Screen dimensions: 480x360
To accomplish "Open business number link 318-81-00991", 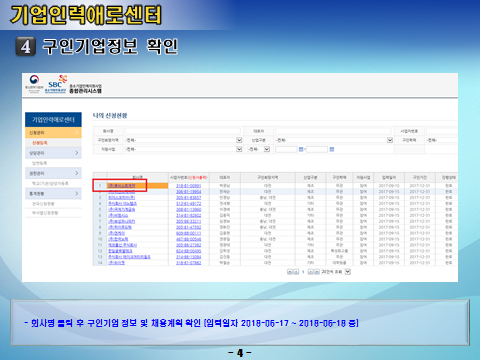I will pos(188,186).
